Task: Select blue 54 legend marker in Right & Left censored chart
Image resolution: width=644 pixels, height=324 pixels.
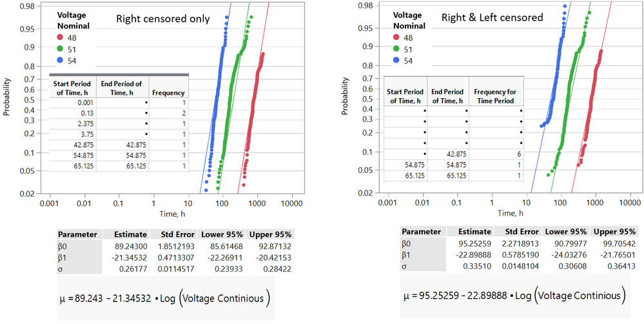Action: click(397, 61)
